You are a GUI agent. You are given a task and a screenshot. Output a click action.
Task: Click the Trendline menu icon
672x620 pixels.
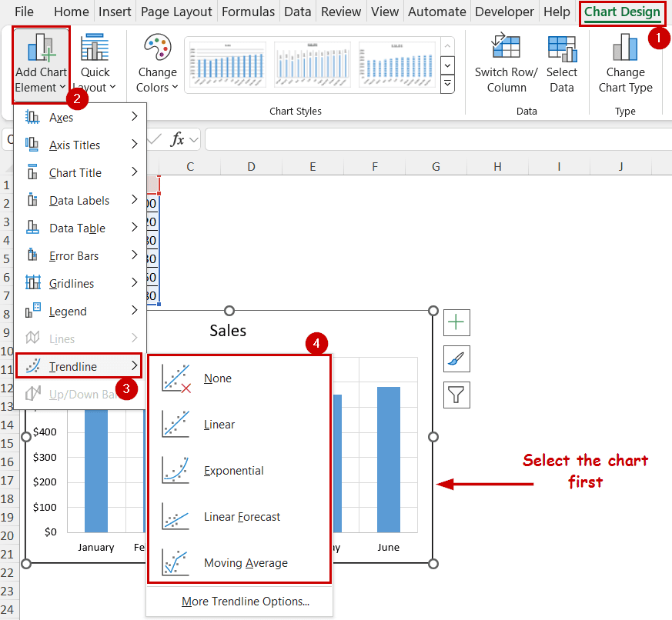(32, 365)
